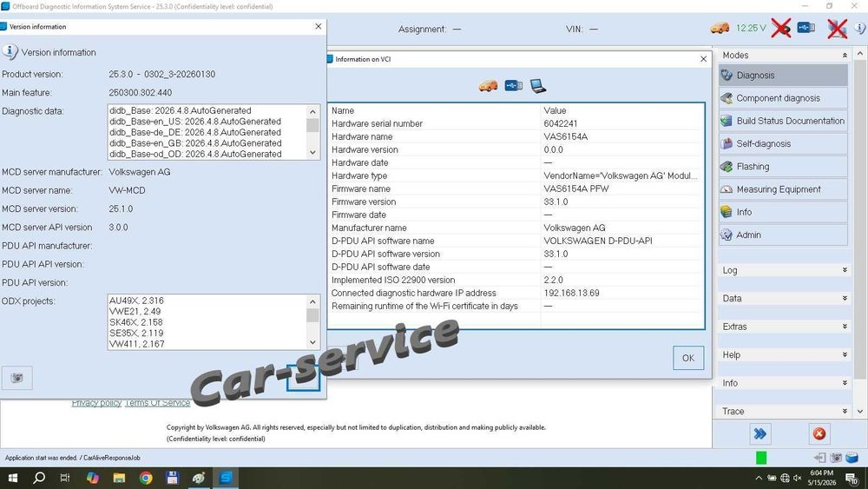Click the 12.25 V voltage reading
Screen dimensions: 868x489
751,28
